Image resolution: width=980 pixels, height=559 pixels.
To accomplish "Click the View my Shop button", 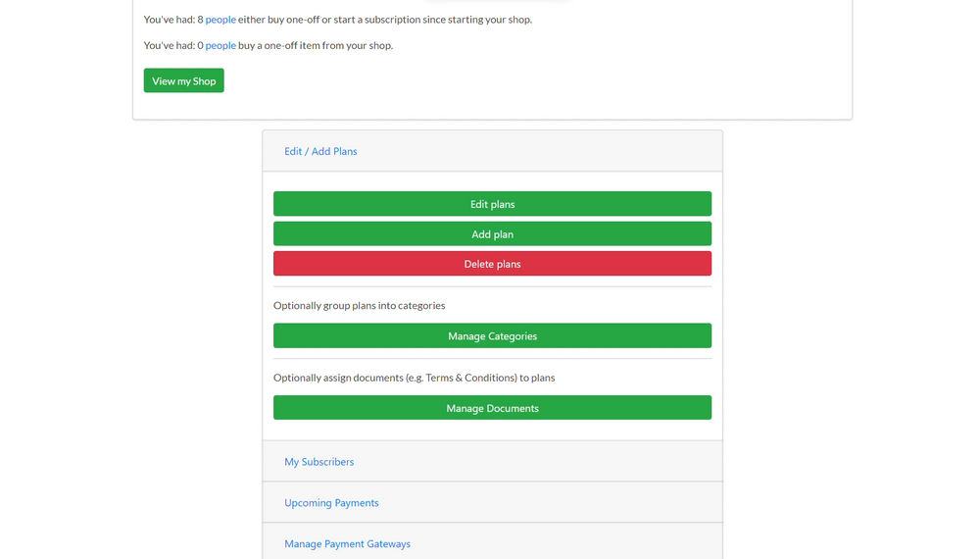I will click(184, 80).
